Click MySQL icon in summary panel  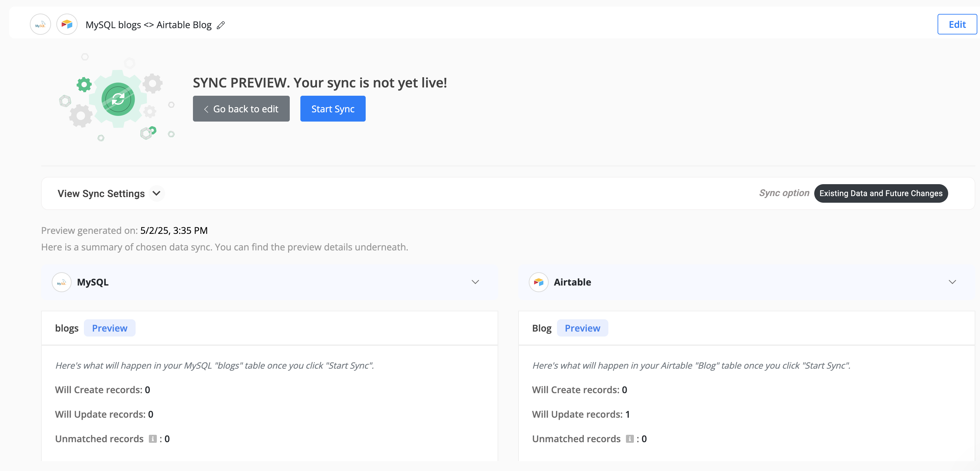click(x=62, y=283)
